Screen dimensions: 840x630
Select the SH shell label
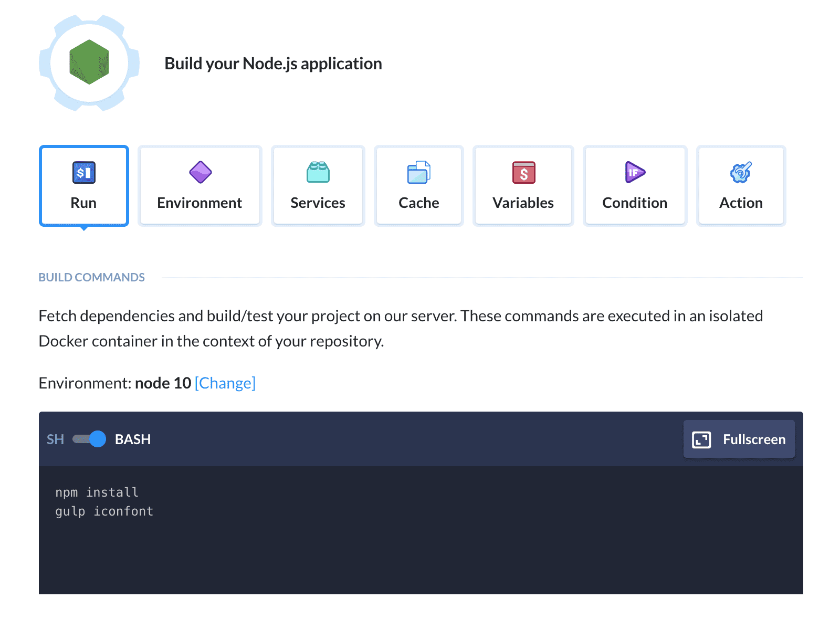point(55,439)
